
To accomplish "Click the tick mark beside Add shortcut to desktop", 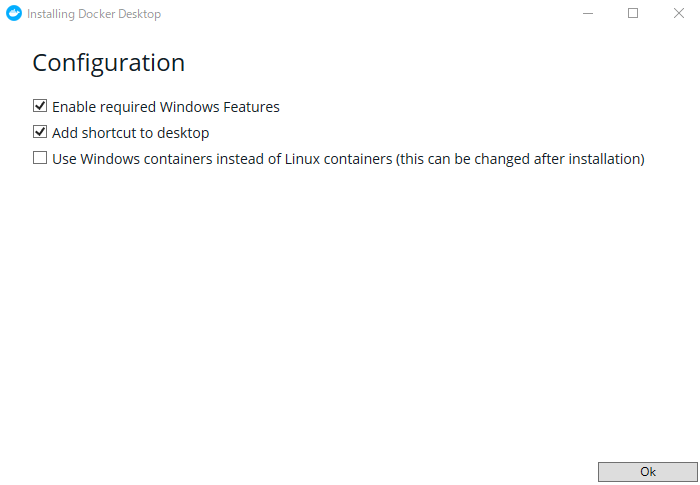I will point(40,131).
